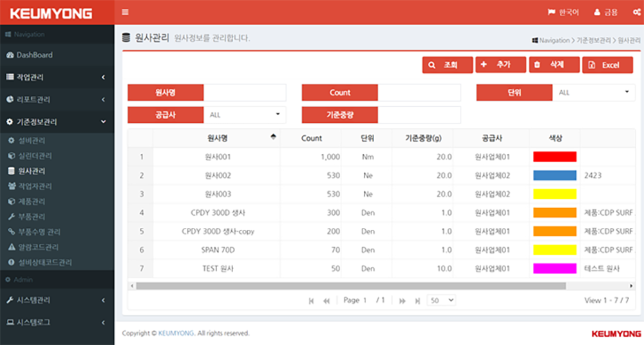Select 설비관리 in the sidebar
Screen dimensions: 644x345
click(31, 140)
